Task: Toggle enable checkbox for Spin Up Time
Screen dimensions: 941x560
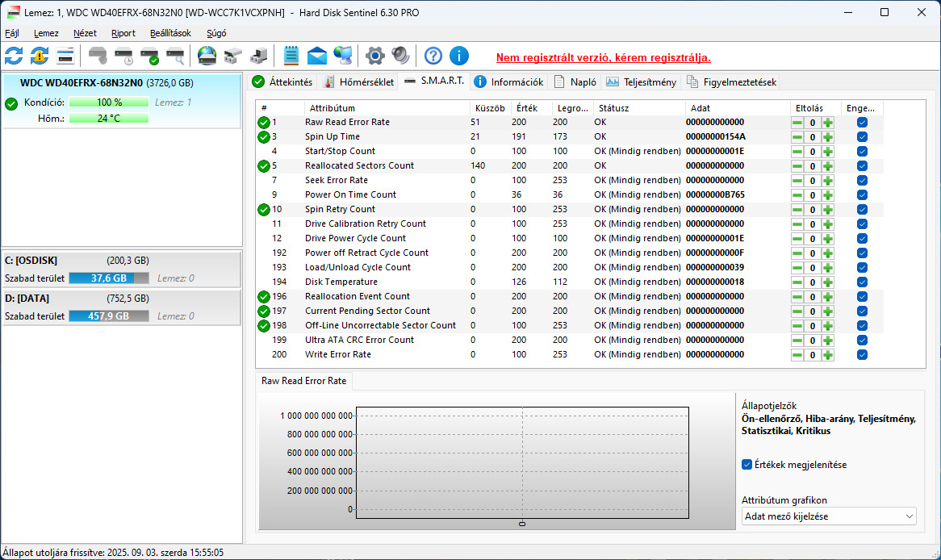Action: click(862, 137)
